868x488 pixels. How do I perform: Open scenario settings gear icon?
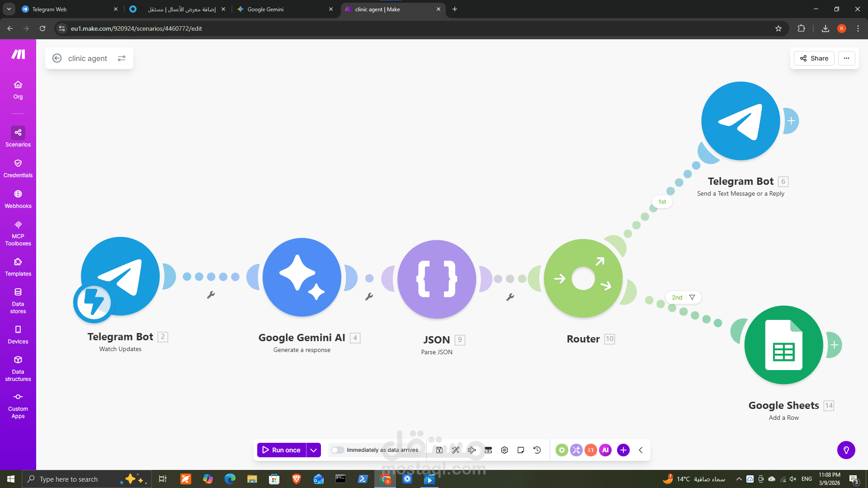point(505,450)
